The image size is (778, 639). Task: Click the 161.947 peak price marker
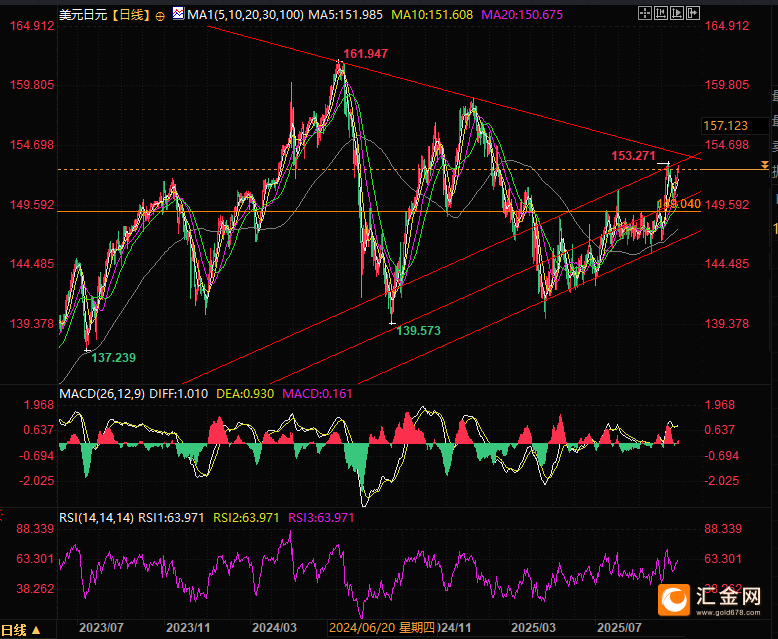[x=365, y=53]
